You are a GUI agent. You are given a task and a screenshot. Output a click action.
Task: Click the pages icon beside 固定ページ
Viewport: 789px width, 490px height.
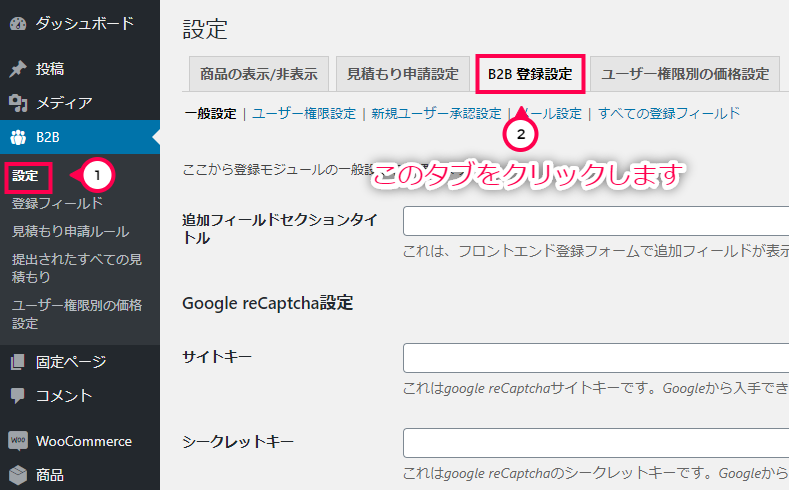(x=18, y=362)
